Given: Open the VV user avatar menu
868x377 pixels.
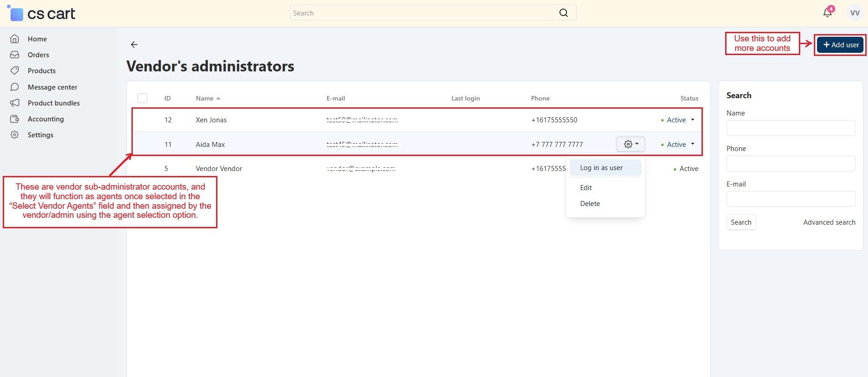Looking at the screenshot, I should (x=854, y=13).
